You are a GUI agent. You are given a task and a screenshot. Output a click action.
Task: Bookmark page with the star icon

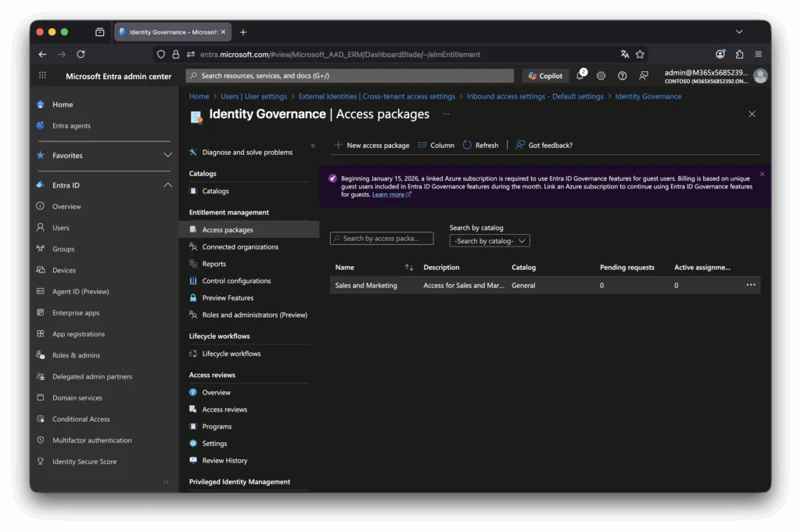pyautogui.click(x=640, y=54)
